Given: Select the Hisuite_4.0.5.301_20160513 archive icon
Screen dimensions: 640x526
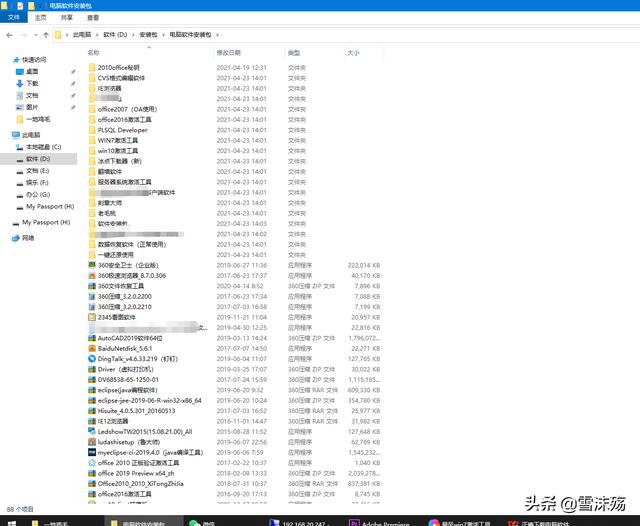Looking at the screenshot, I should point(92,411).
